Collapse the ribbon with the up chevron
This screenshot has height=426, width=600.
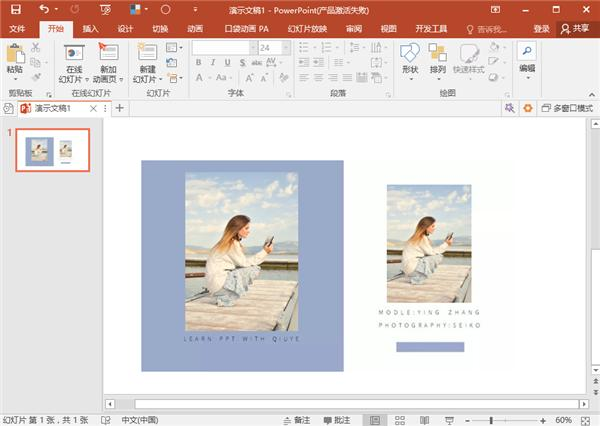click(592, 95)
